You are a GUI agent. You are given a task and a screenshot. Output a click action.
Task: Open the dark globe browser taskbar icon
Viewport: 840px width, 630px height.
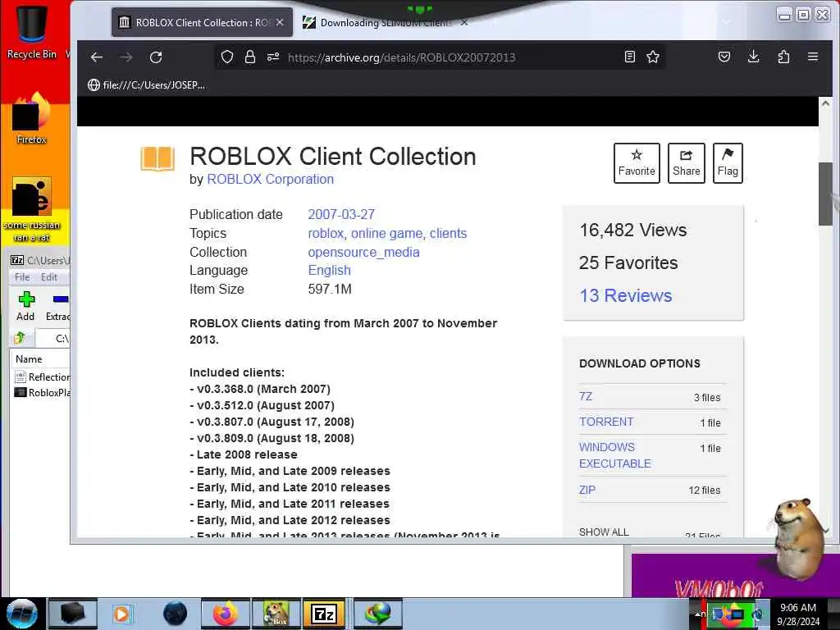coord(176,614)
